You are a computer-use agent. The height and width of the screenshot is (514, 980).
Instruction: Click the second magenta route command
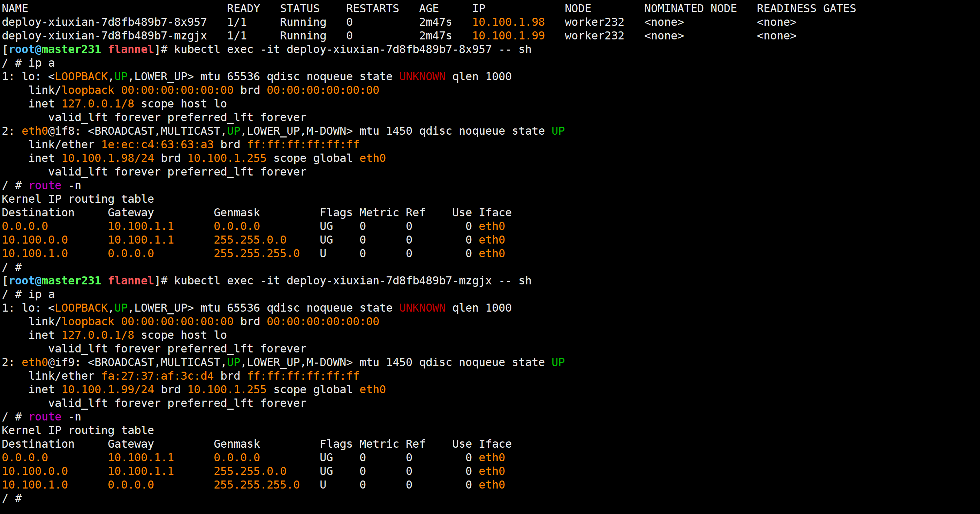click(45, 417)
